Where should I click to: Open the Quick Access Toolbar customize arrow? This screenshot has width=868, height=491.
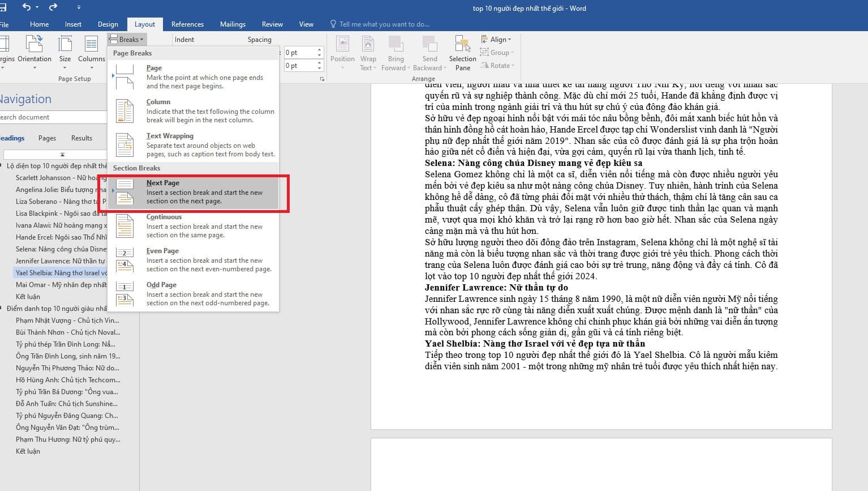79,7
